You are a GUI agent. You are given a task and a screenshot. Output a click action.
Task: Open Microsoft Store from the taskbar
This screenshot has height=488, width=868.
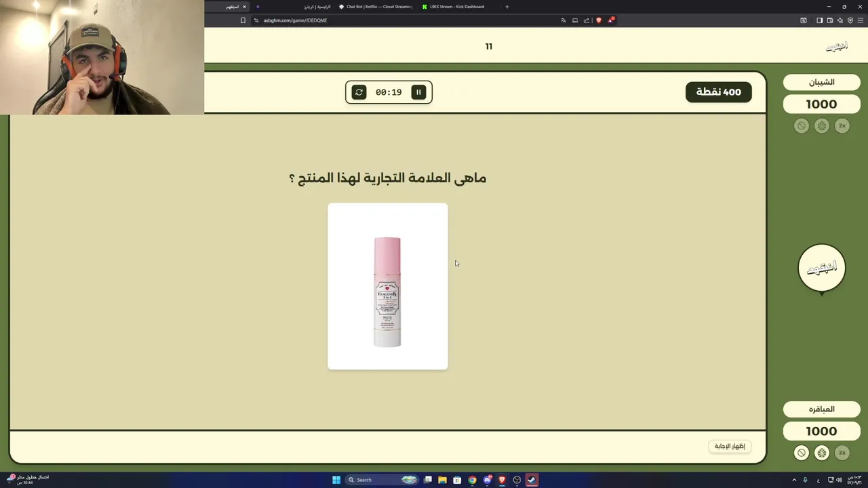pos(457,480)
